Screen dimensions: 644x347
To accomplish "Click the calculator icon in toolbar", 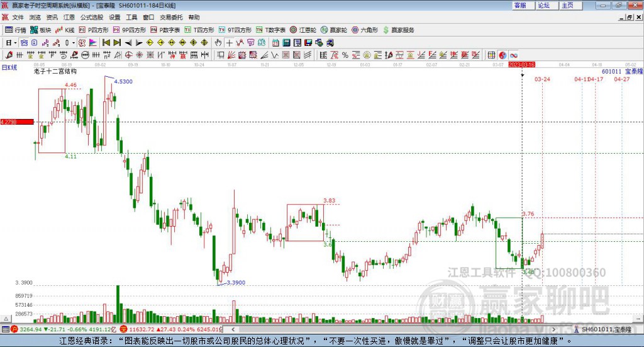I will [x=287, y=43].
